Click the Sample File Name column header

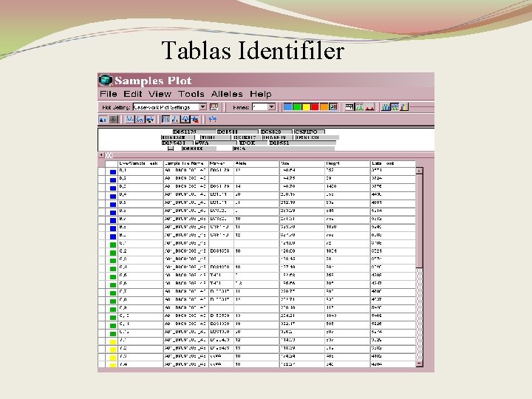point(185,163)
